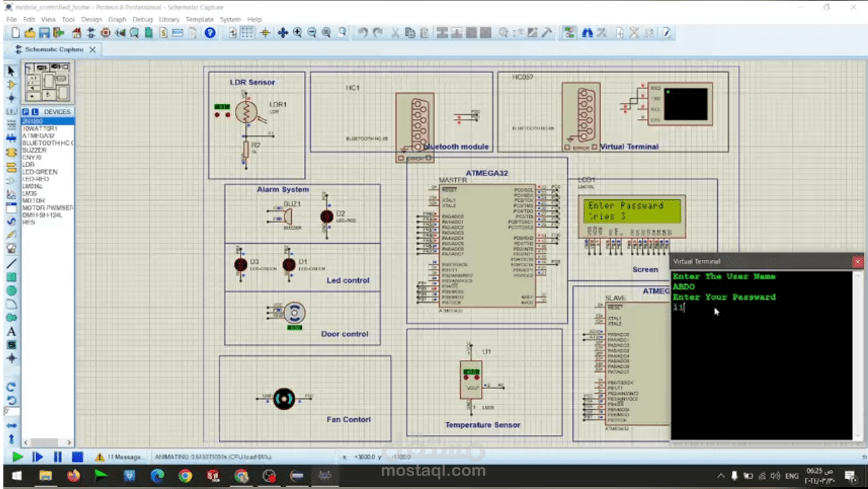This screenshot has width=868, height=489.
Task: Play the simulation with green button
Action: [x=18, y=457]
